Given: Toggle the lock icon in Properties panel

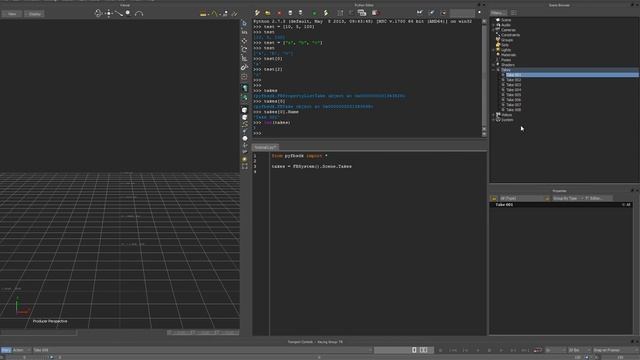Looking at the screenshot, I should coord(493,198).
